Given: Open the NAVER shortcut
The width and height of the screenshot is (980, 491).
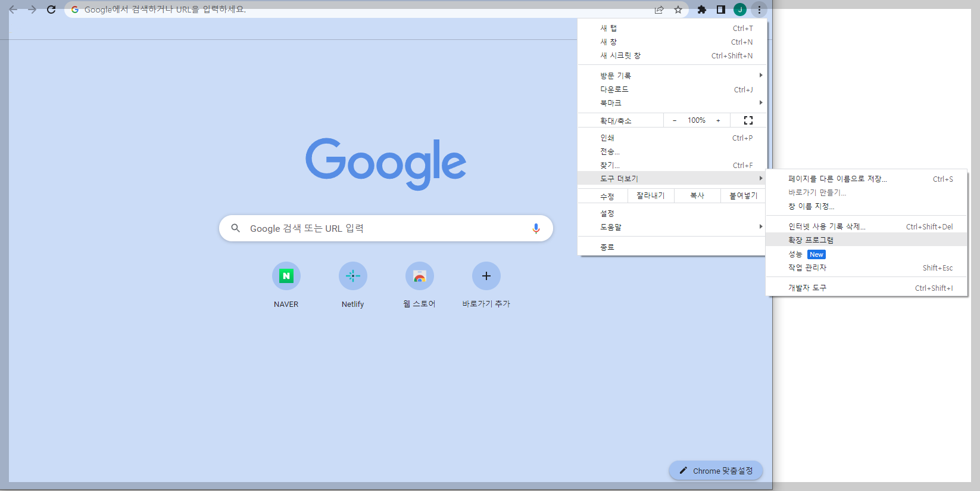Looking at the screenshot, I should tap(286, 285).
